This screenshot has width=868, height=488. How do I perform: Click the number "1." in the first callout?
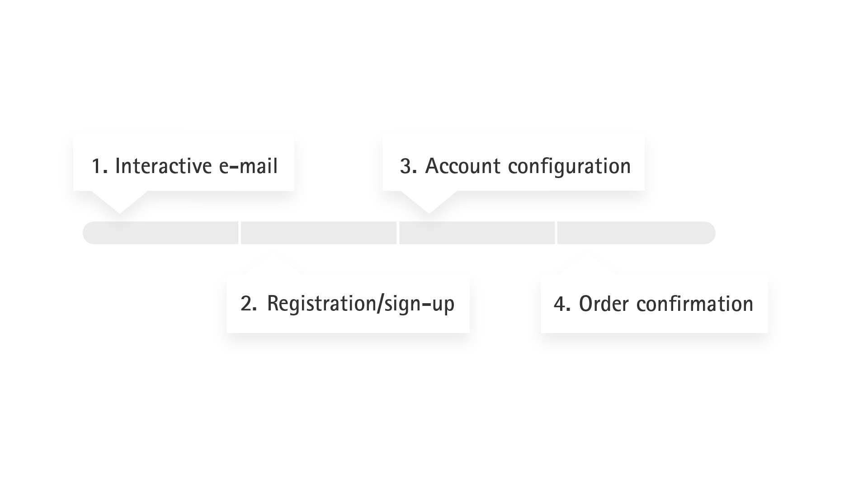pyautogui.click(x=99, y=166)
